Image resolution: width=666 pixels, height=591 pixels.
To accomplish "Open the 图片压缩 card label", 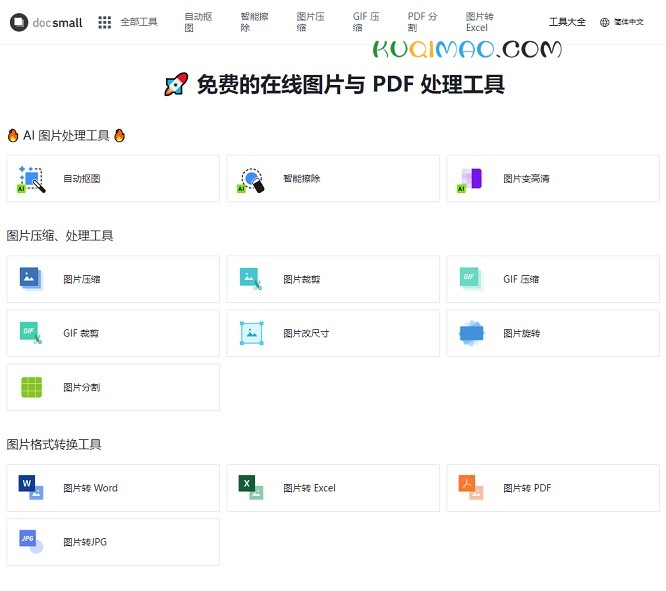I will click(x=82, y=279).
